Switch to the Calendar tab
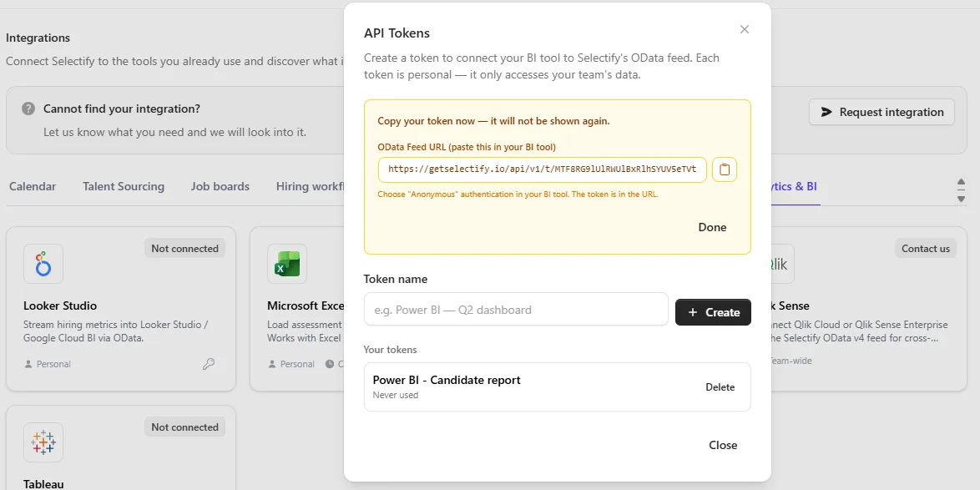The image size is (980, 490). (33, 186)
